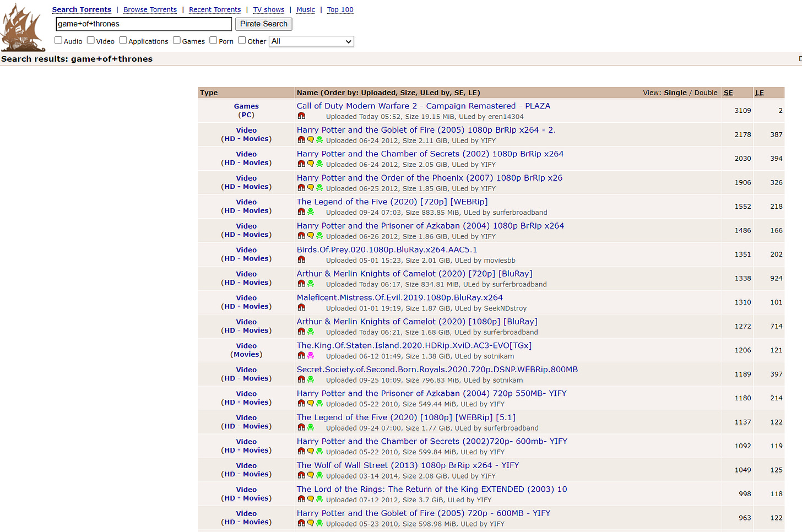This screenshot has height=532, width=802.
Task: Tick the Video checkbox
Action: click(91, 40)
